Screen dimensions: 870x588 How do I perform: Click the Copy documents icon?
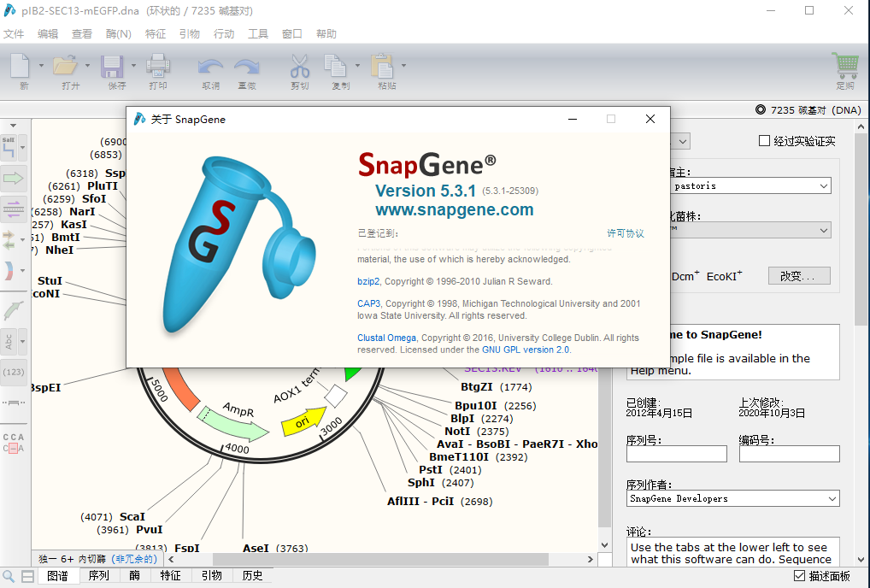[x=334, y=66]
